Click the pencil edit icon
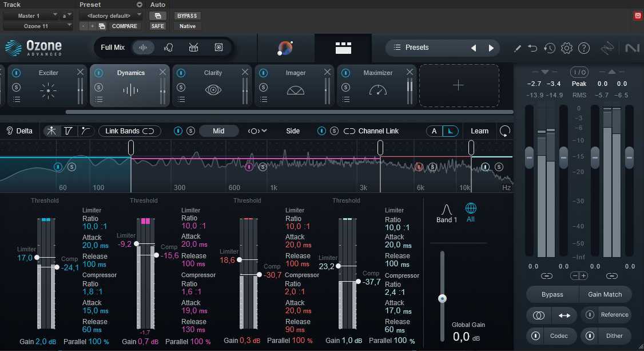 click(517, 49)
